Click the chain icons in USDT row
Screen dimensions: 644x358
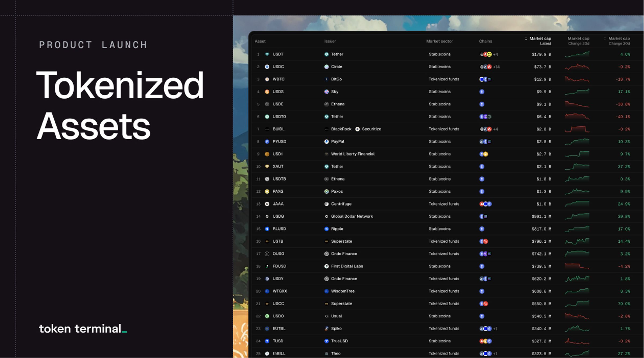pos(486,54)
